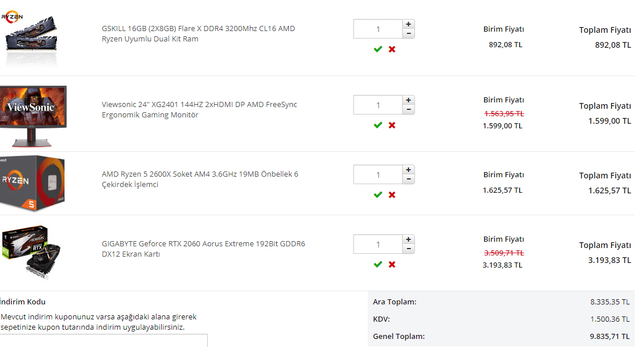Click Viewsonic monitor quantity input field
The height and width of the screenshot is (347, 644).
click(378, 105)
